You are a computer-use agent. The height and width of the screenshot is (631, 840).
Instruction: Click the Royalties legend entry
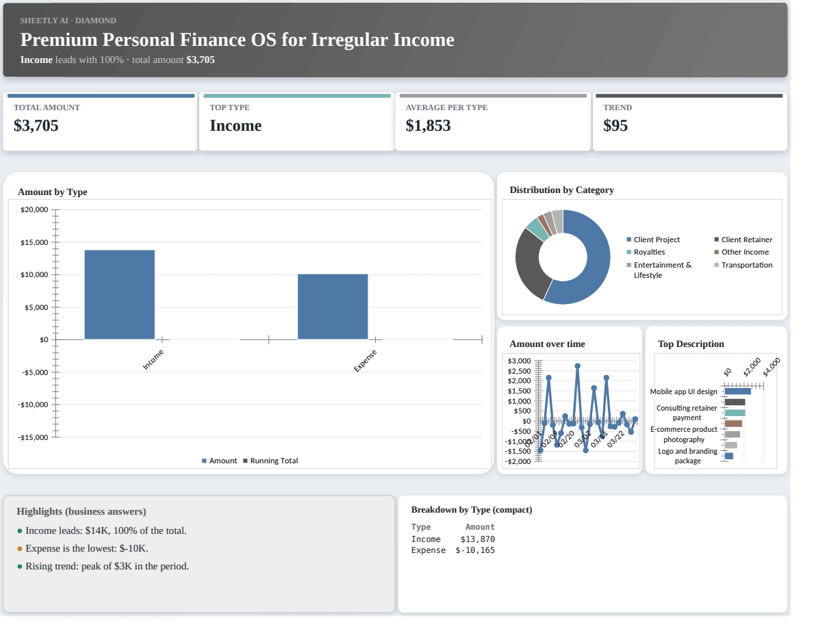tap(646, 252)
